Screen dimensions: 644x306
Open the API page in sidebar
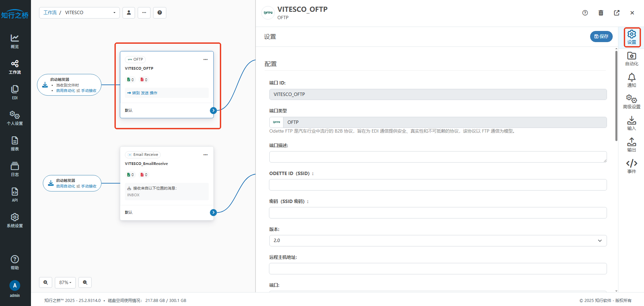click(15, 195)
